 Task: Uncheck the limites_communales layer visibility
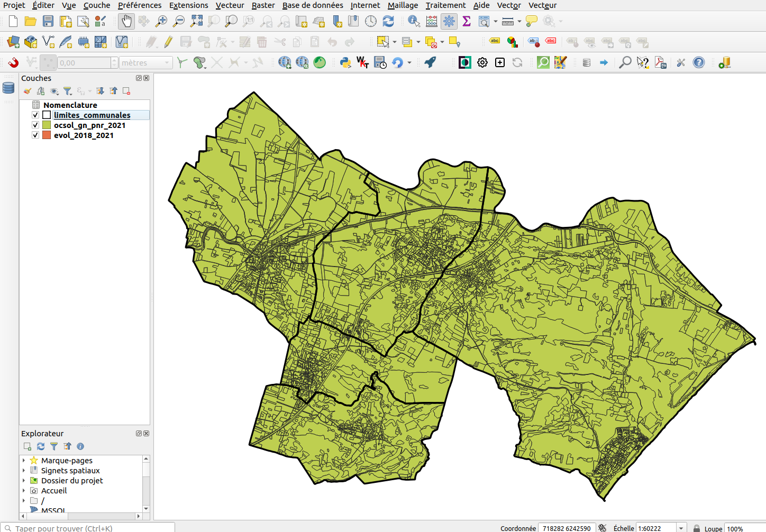point(35,115)
